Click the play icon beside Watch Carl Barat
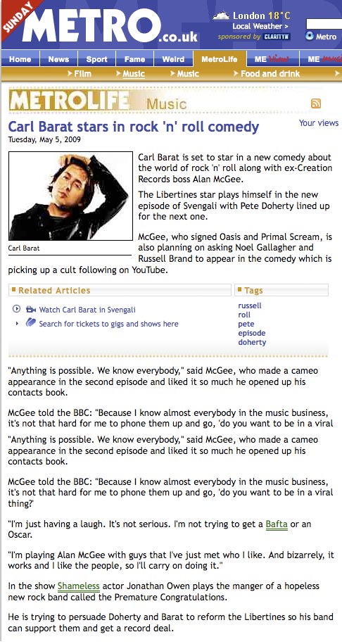 (16, 309)
